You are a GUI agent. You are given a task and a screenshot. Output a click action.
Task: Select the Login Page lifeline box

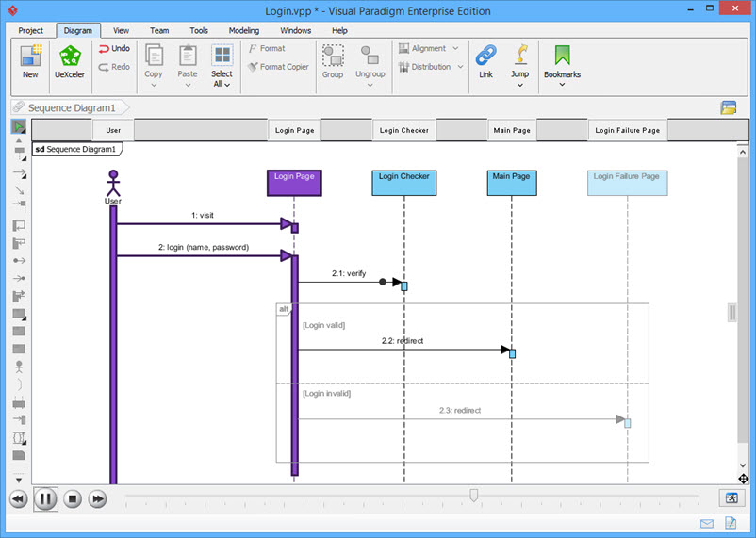tap(295, 183)
